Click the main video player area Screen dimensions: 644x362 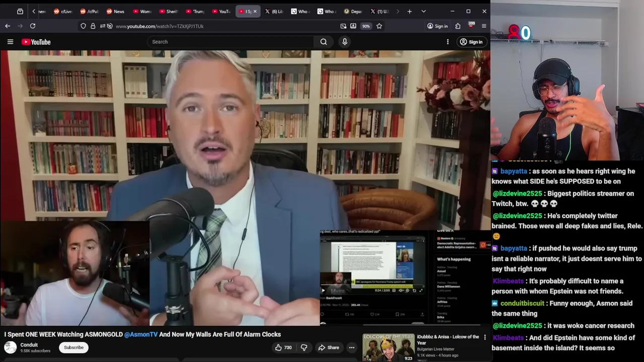(x=245, y=188)
